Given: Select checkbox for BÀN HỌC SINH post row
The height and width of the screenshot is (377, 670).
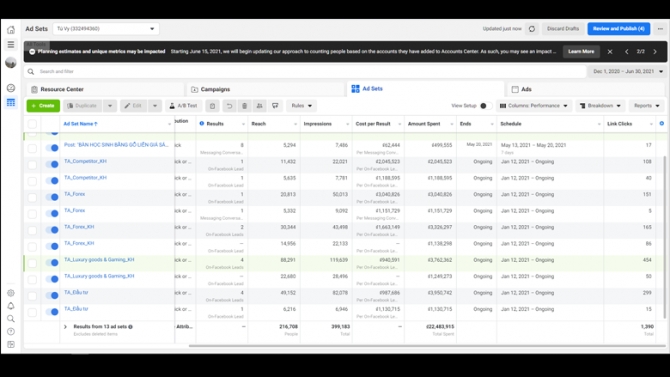Looking at the screenshot, I should coord(32,148).
